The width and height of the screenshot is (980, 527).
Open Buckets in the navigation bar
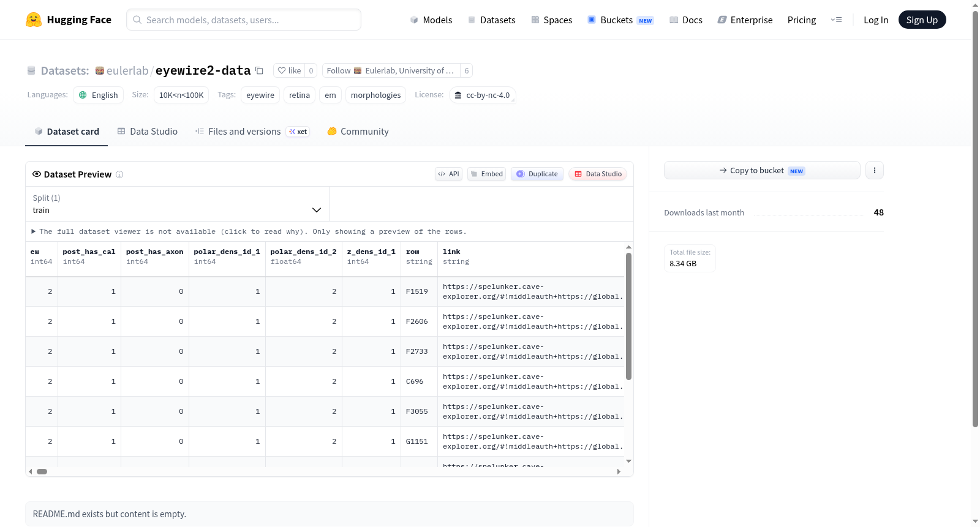620,20
